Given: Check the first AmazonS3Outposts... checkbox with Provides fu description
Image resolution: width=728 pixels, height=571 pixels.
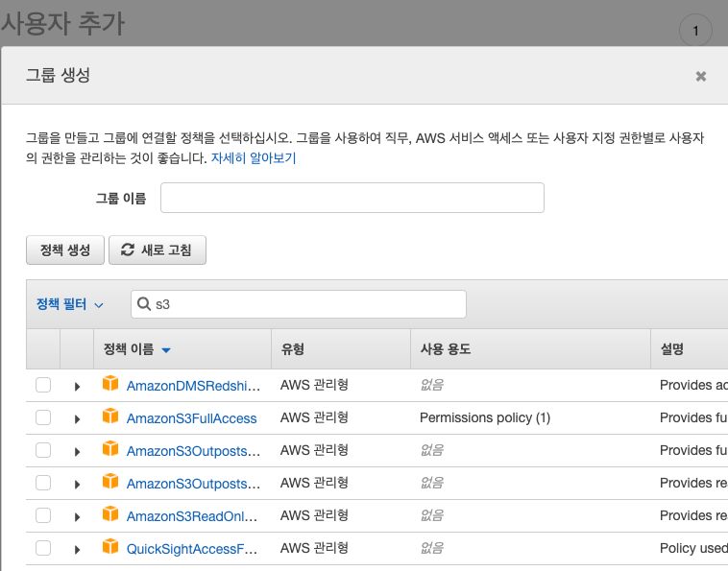Looking at the screenshot, I should 43,450.
